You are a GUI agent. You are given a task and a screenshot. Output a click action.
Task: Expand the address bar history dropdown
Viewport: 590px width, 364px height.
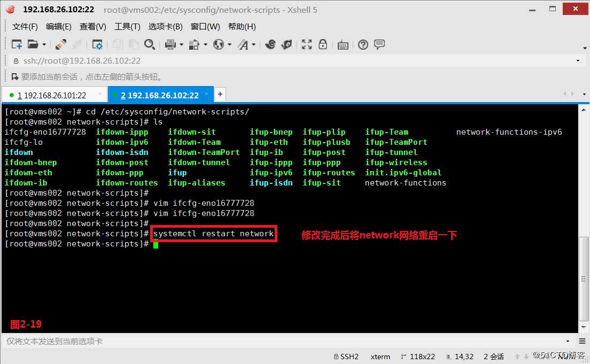click(x=578, y=60)
